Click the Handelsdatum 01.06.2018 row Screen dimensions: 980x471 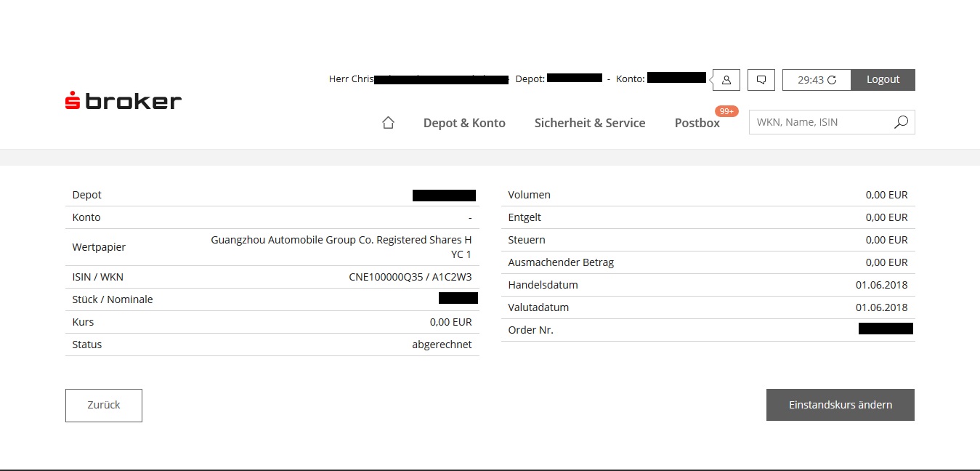point(708,284)
